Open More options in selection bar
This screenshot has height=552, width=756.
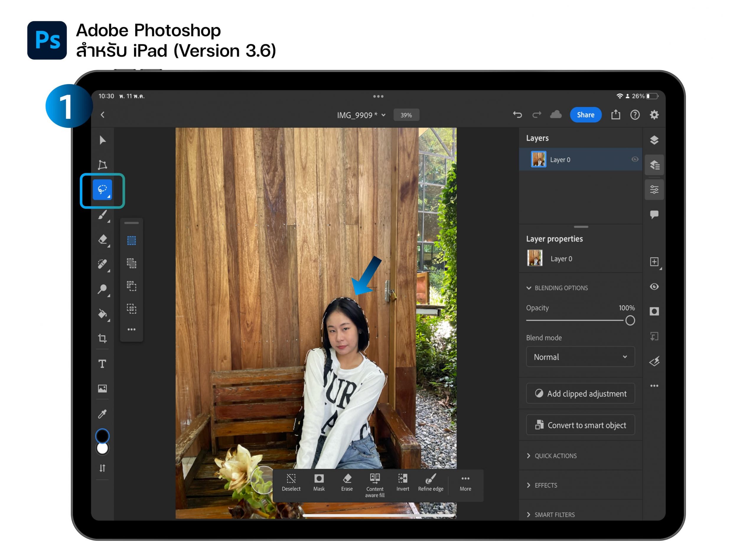465,483
